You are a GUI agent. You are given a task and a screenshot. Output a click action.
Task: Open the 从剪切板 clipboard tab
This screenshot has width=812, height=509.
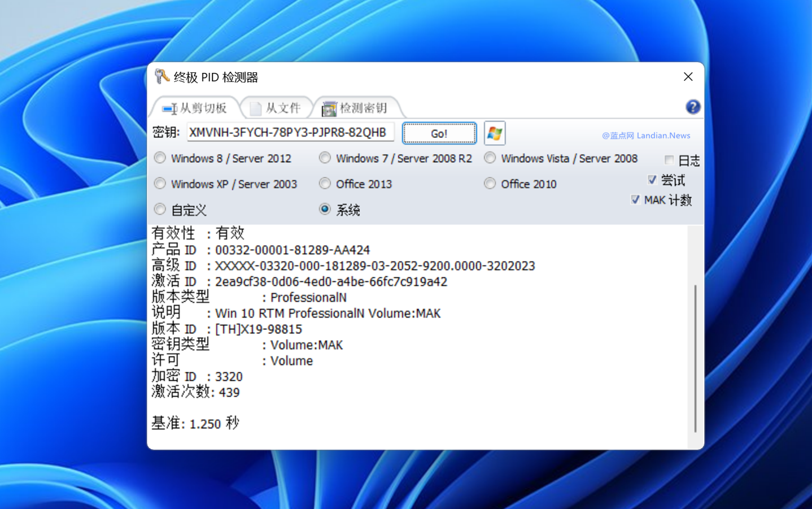pyautogui.click(x=195, y=108)
